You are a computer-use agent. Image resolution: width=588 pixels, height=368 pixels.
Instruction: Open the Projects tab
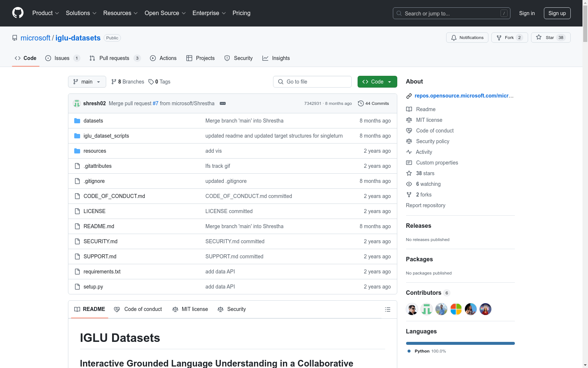pos(200,58)
